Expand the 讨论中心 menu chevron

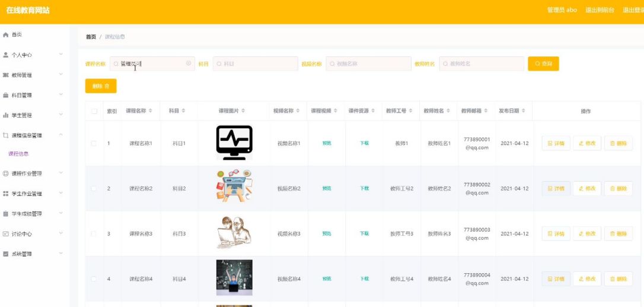61,233
